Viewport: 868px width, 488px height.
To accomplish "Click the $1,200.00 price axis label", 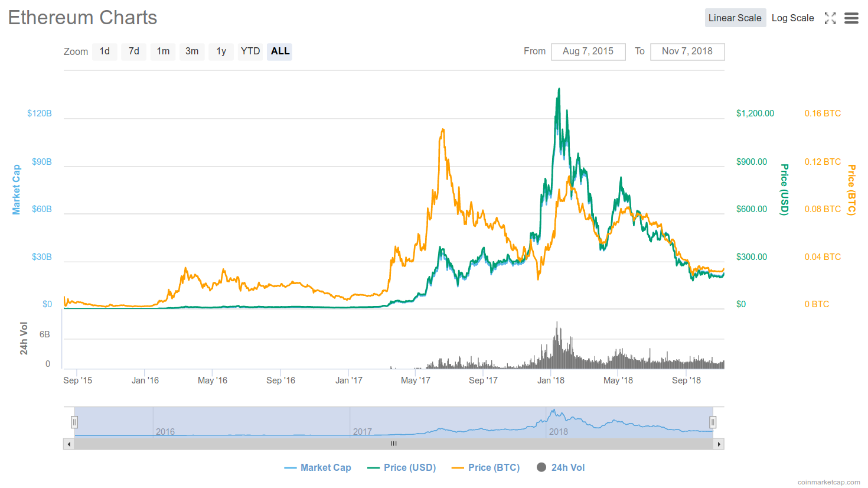I will click(x=755, y=113).
